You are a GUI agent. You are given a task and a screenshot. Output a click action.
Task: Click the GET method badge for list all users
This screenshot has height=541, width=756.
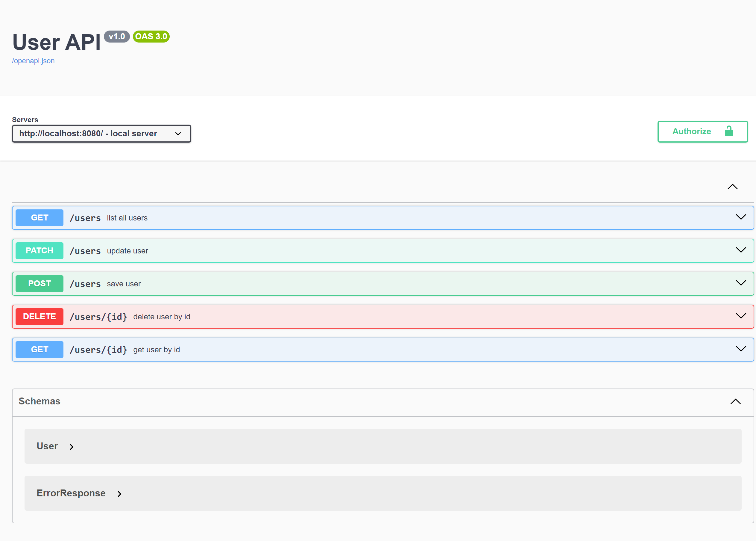pyautogui.click(x=40, y=218)
